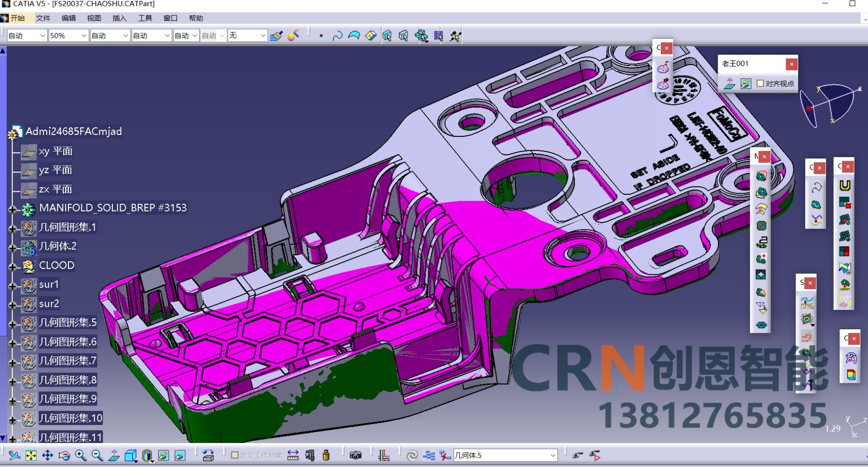The image size is (868, 467).
Task: Select sur2 in the specification tree
Action: pos(49,304)
